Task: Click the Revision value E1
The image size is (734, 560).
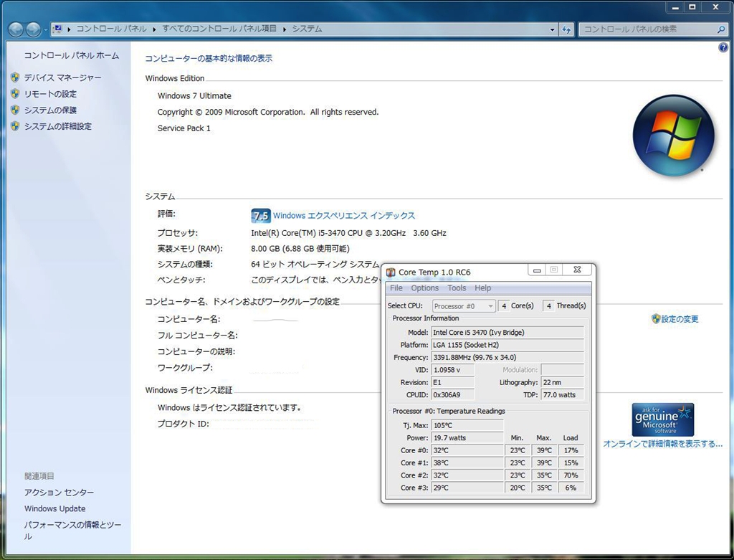Action: tap(453, 383)
